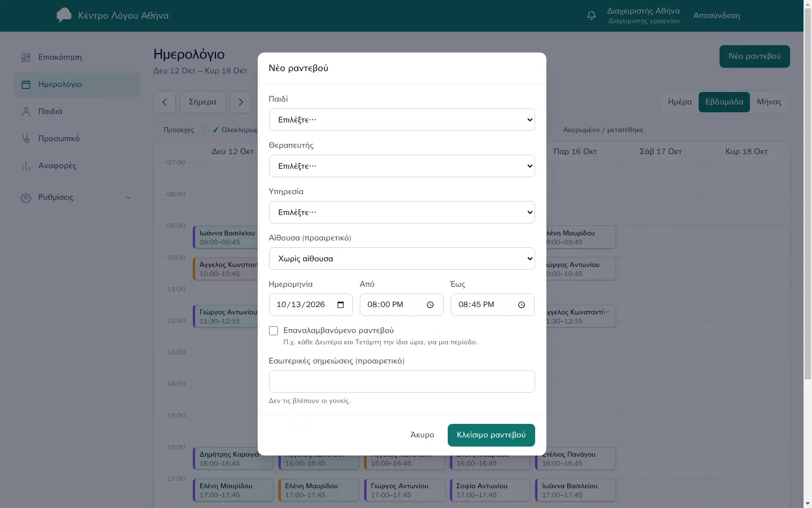Open Παιδιά in the sidebar
The height and width of the screenshot is (508, 812).
coord(77,112)
